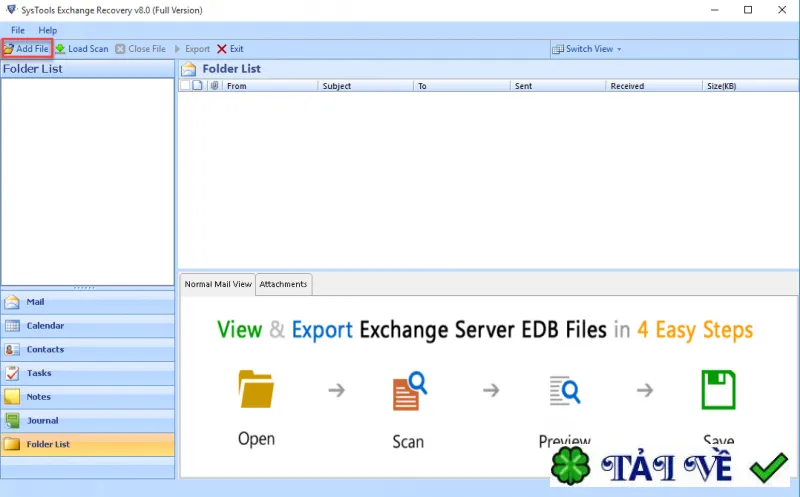This screenshot has width=800, height=497.
Task: Click the Open folder step icon
Action: [256, 389]
